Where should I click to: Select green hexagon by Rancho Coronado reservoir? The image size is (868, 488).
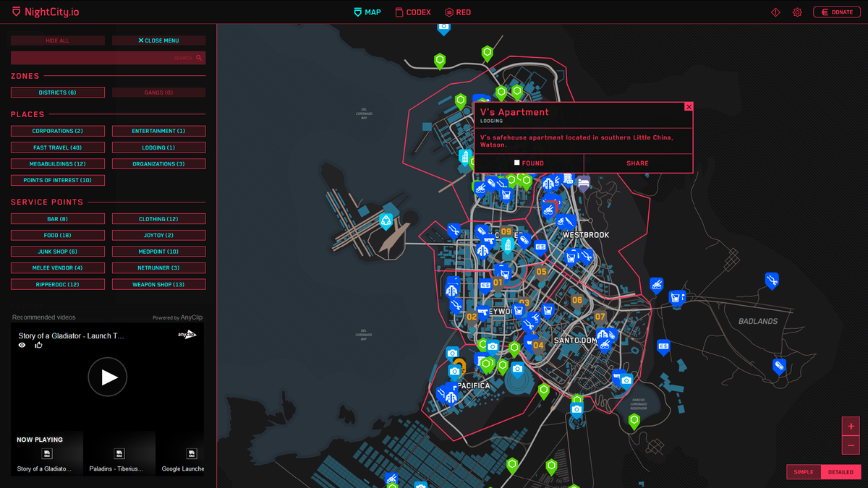point(634,421)
